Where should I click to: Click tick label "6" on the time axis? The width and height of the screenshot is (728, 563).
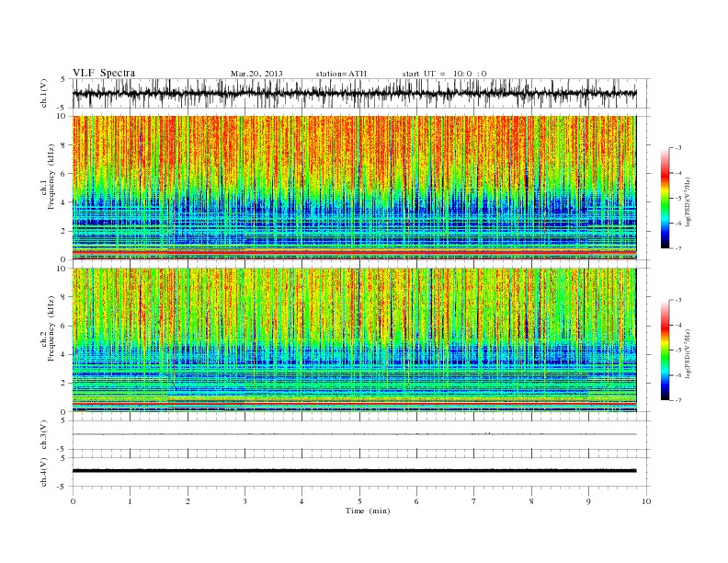click(416, 501)
